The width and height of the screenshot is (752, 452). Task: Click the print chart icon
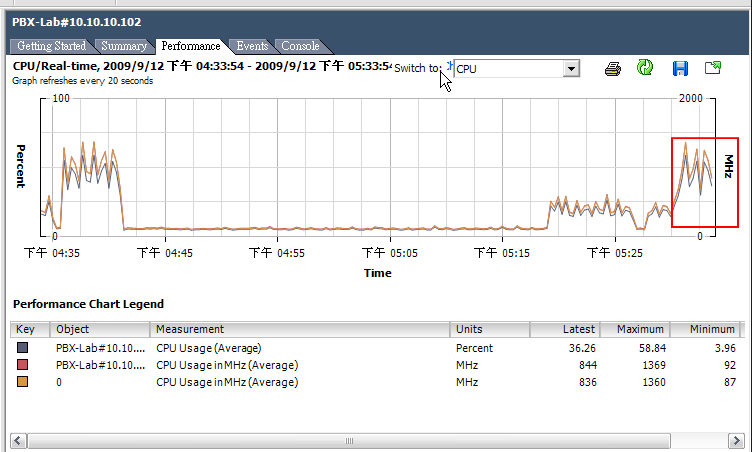[612, 69]
